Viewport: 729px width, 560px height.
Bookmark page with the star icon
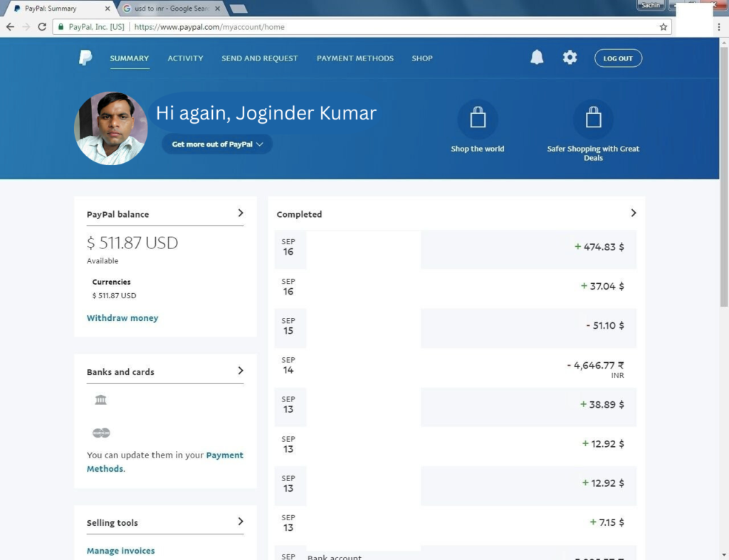click(x=663, y=27)
